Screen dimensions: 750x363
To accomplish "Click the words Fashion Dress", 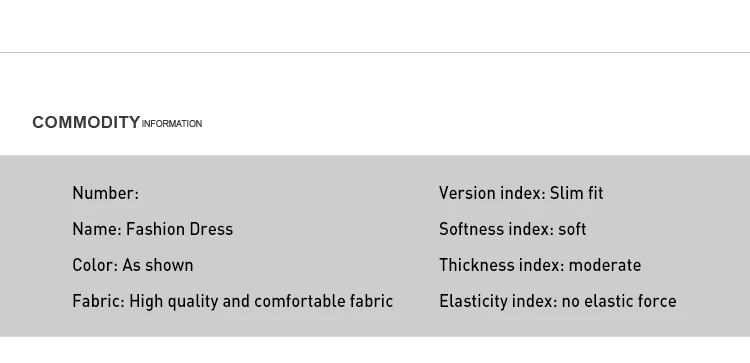I will pyautogui.click(x=179, y=229).
